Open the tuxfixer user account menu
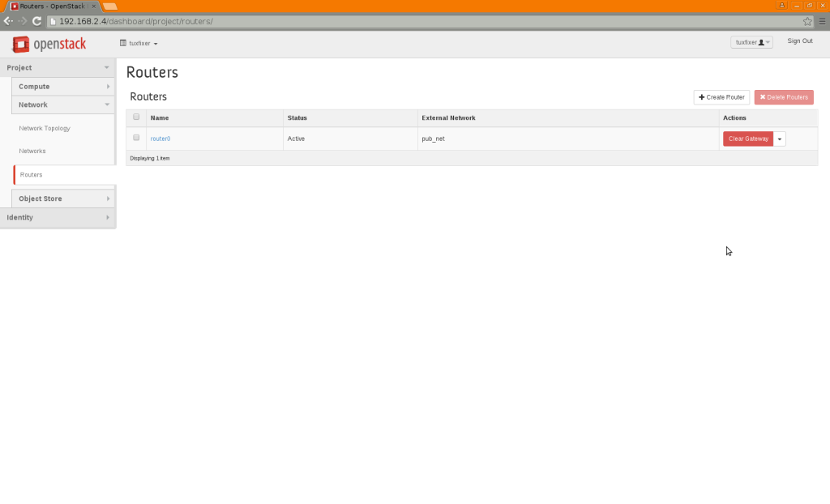The height and width of the screenshot is (504, 830). click(751, 42)
